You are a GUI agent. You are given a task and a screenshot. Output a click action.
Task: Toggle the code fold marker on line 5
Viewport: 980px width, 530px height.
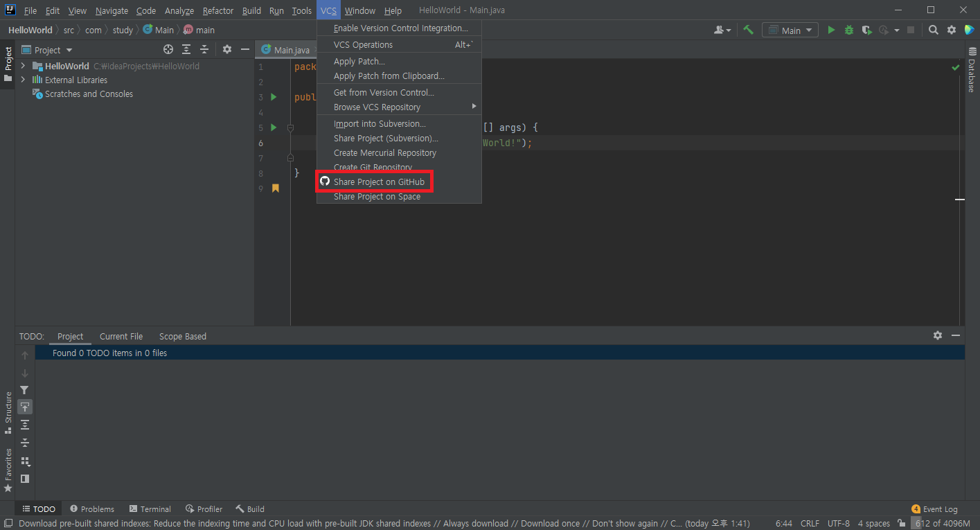coord(291,127)
